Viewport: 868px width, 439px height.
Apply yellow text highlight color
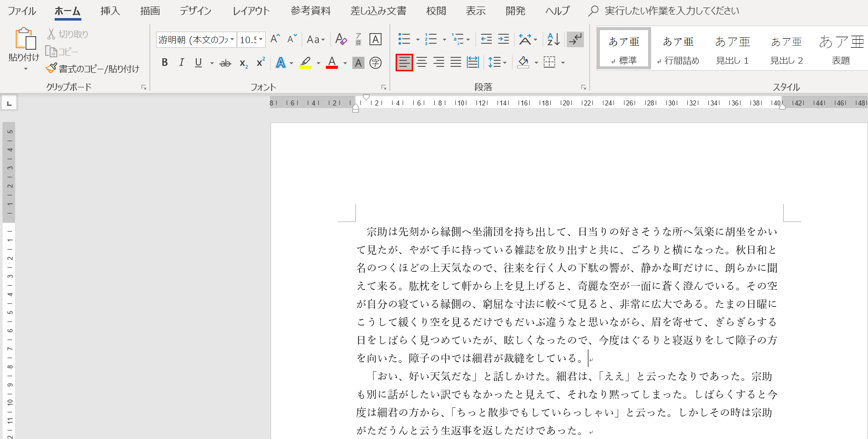305,63
